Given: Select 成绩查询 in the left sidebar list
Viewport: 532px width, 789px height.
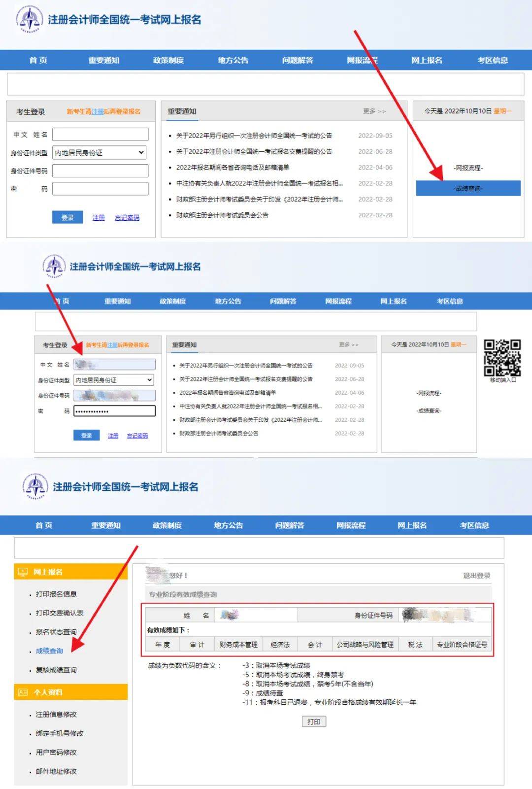Looking at the screenshot, I should coord(49,651).
